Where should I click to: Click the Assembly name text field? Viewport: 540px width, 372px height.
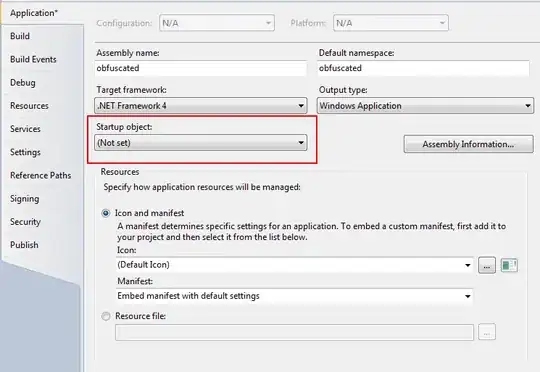pos(201,68)
